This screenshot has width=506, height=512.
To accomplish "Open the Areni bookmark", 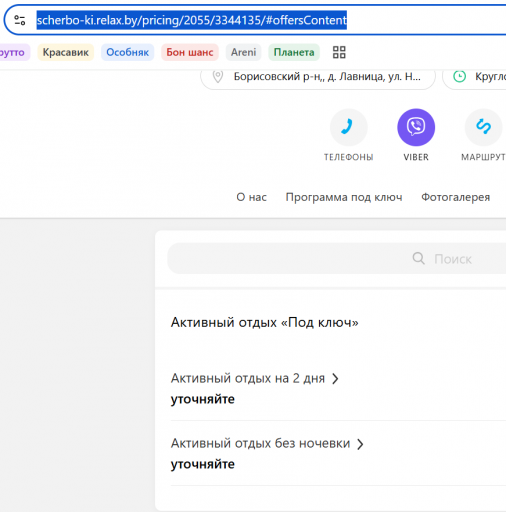I will [243, 52].
